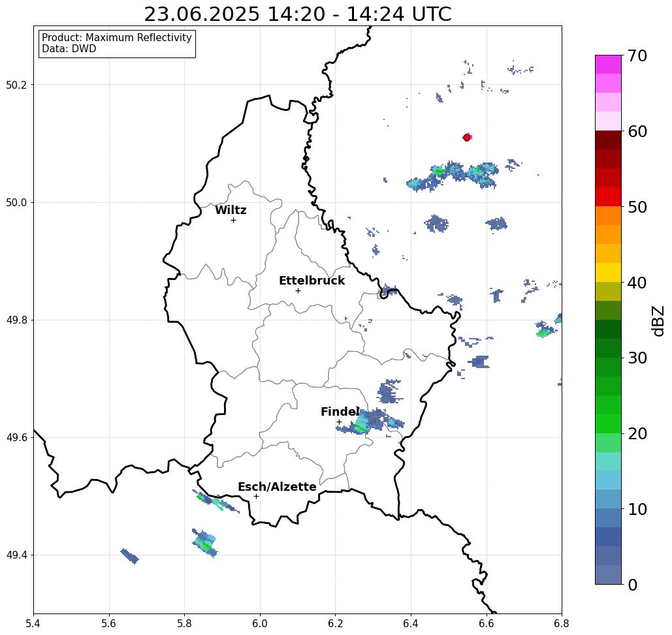The image size is (672, 635).
Task: Click the light blue colorbar segment above 10
Action: coord(608,499)
